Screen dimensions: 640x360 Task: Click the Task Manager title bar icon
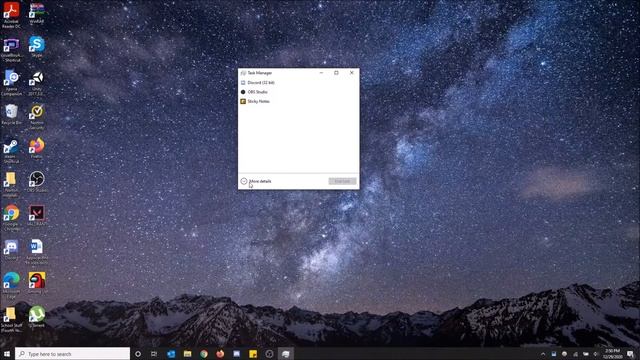pyautogui.click(x=243, y=73)
